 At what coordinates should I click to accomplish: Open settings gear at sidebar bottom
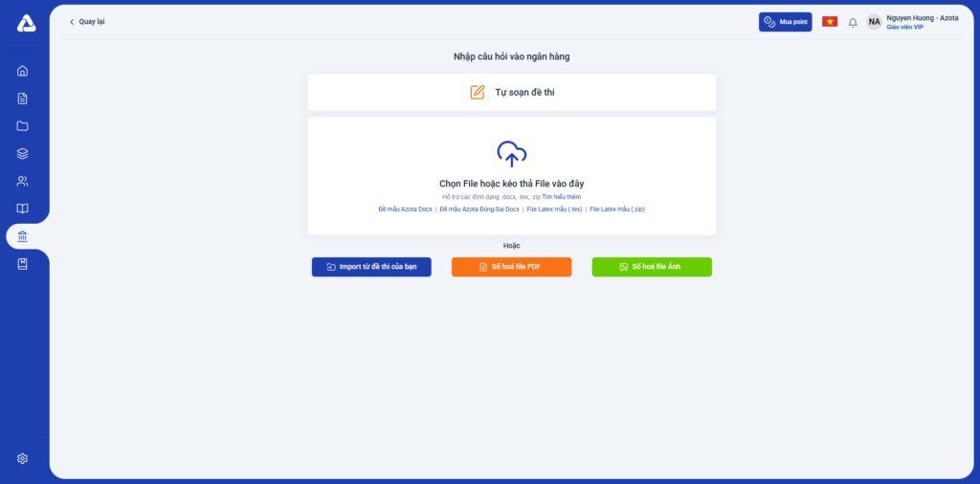point(23,458)
